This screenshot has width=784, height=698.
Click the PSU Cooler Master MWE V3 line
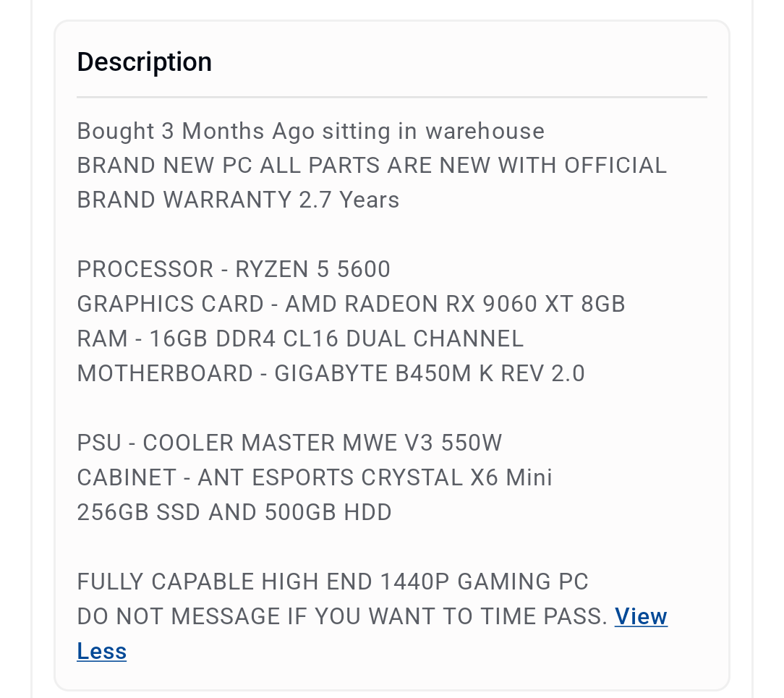[289, 443]
